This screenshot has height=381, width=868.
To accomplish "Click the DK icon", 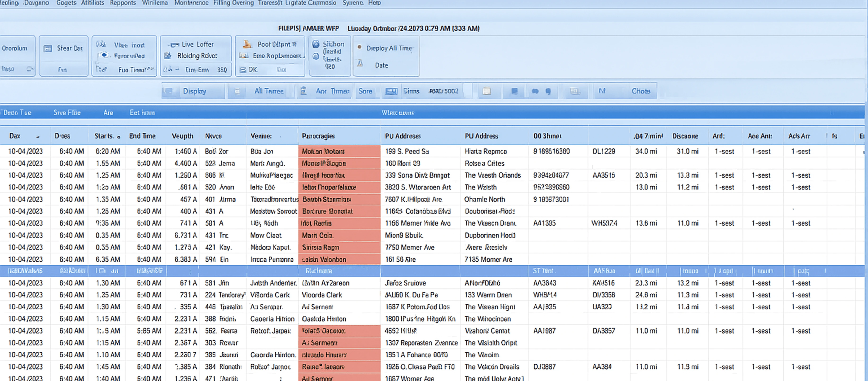I will pos(243,70).
